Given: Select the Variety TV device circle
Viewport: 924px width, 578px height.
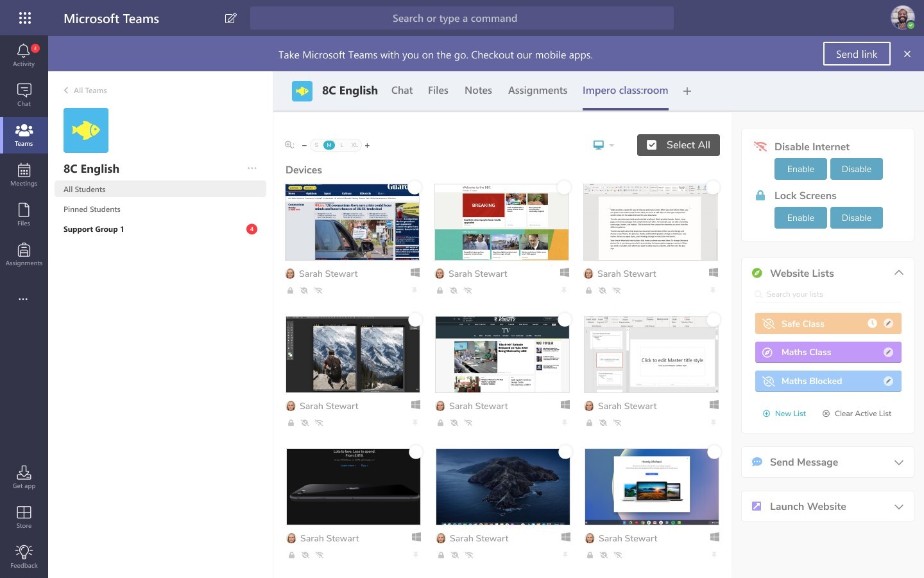Looking at the screenshot, I should point(565,320).
